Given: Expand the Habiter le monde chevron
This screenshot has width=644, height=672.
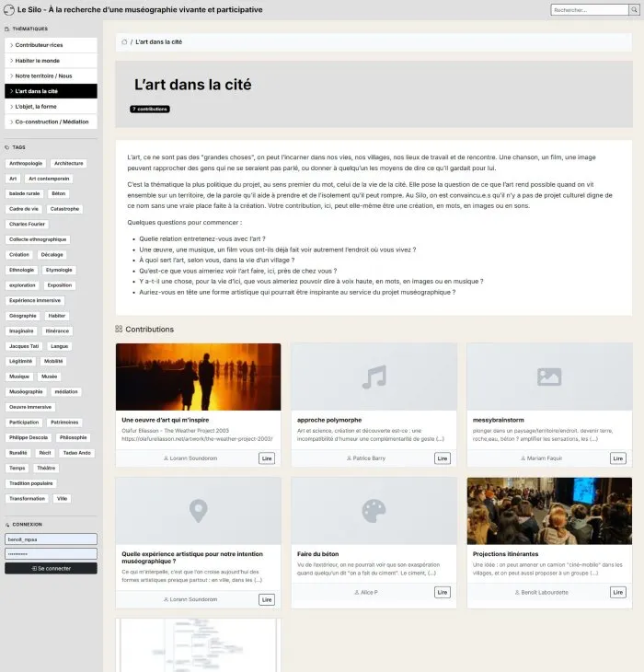Looking at the screenshot, I should click(11, 61).
